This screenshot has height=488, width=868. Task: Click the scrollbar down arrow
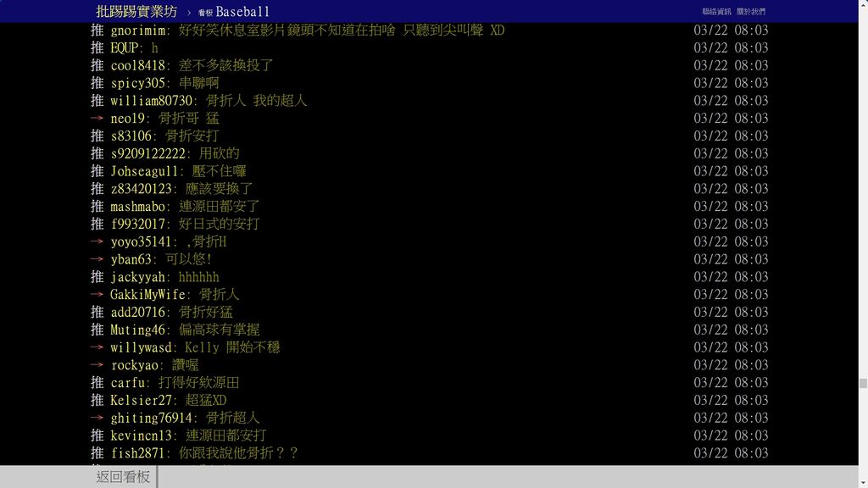[863, 483]
